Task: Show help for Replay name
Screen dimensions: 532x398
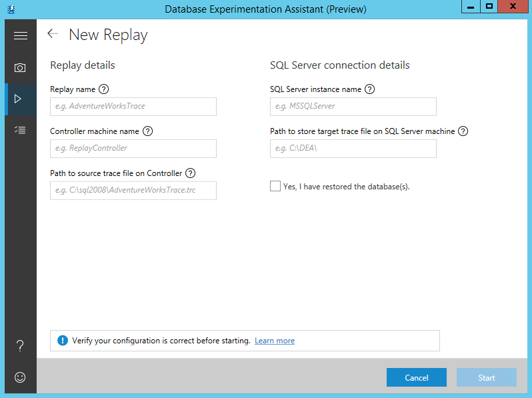Action: tap(103, 89)
